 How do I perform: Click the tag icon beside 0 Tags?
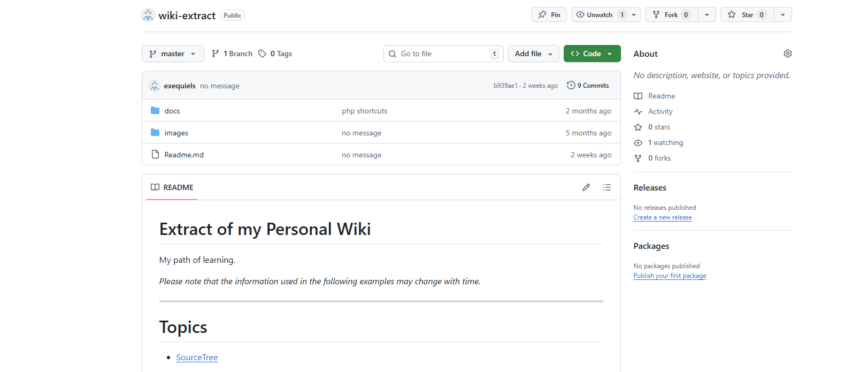coord(262,54)
